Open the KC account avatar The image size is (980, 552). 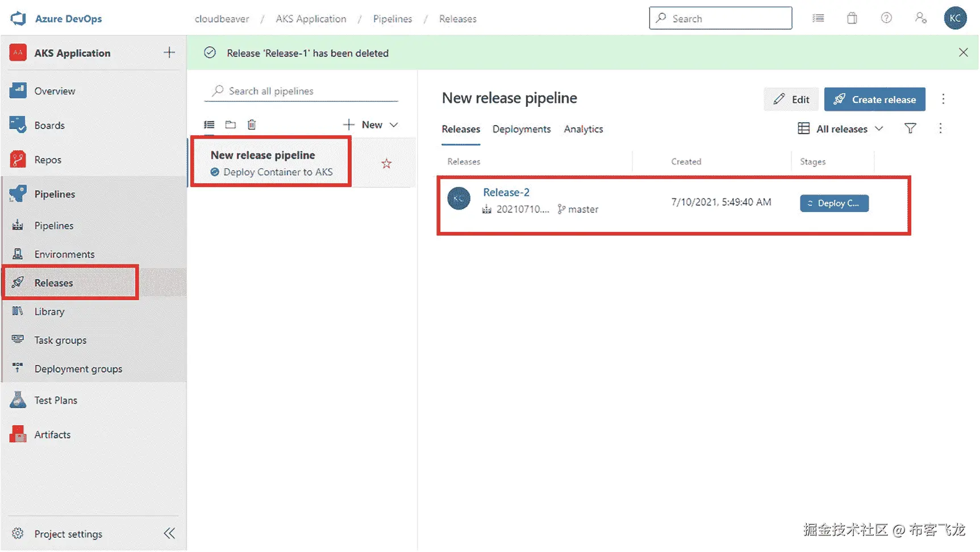(956, 18)
